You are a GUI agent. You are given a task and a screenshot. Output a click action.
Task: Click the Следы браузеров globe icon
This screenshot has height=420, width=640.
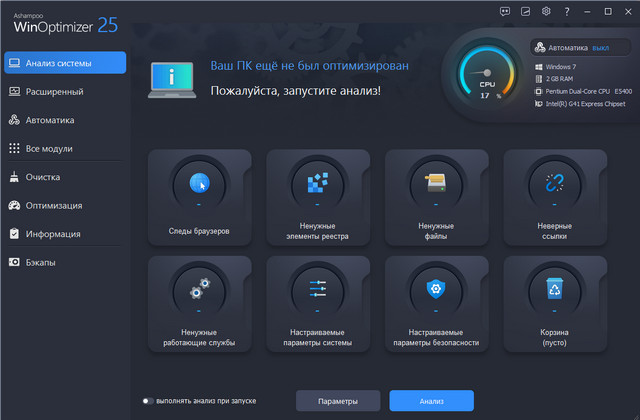click(x=199, y=183)
